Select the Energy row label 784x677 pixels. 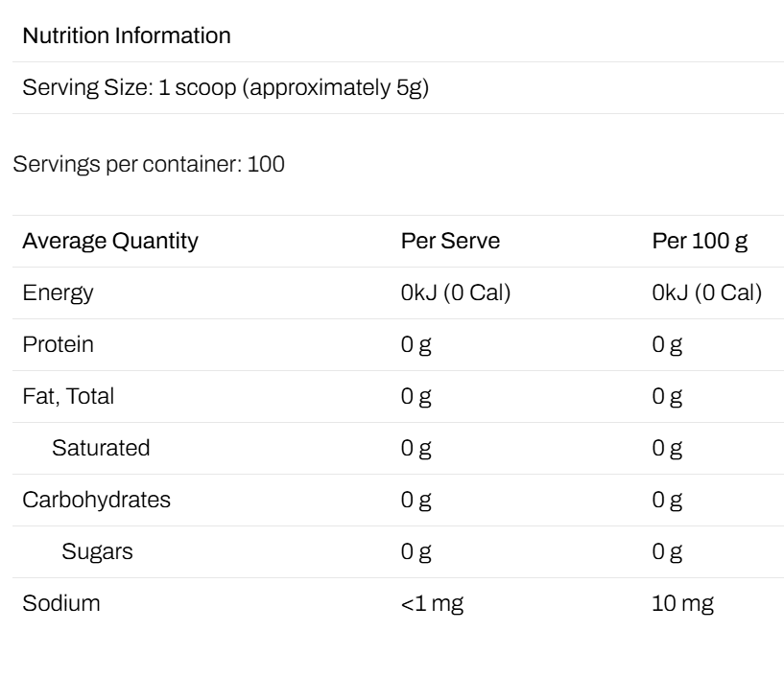click(x=58, y=292)
